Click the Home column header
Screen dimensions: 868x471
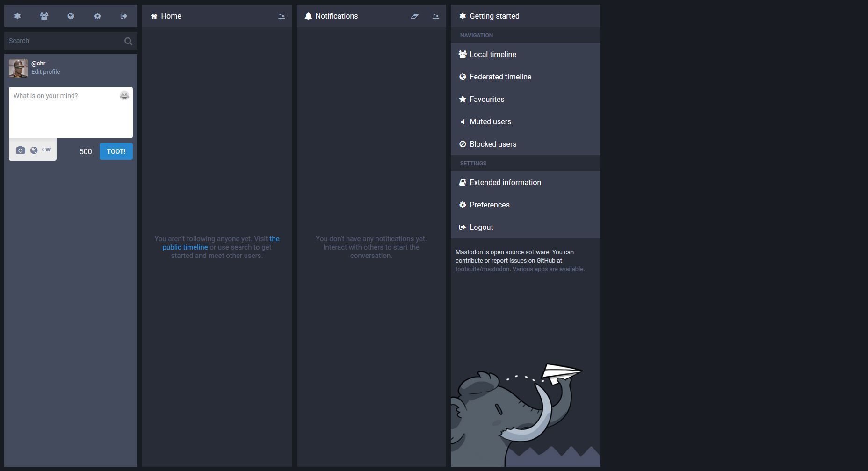pos(217,16)
